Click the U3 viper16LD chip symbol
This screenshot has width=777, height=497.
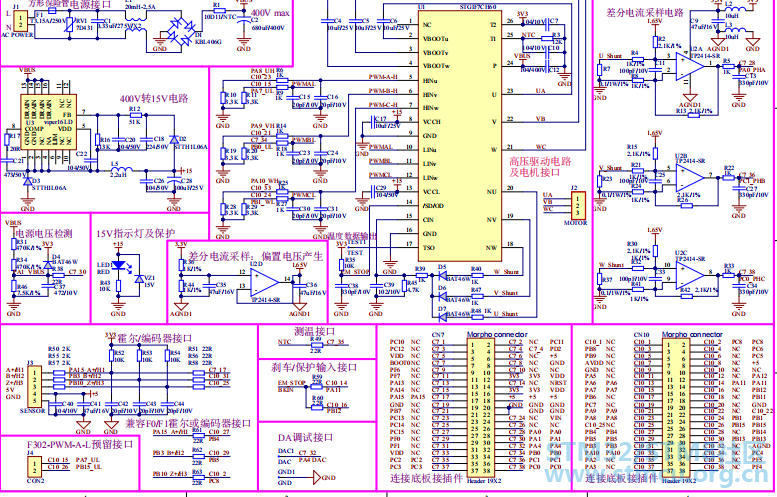pyautogui.click(x=48, y=124)
